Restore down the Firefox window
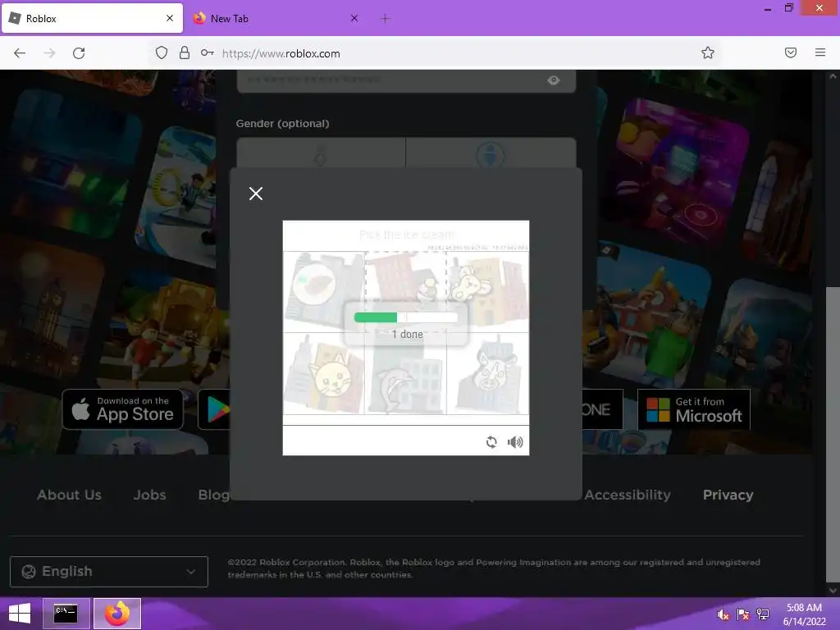 click(x=788, y=8)
